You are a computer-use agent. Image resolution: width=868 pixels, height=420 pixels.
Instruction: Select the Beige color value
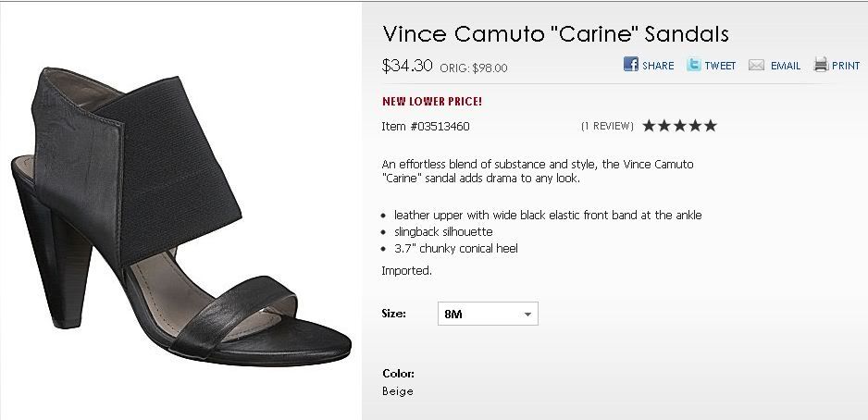397,391
